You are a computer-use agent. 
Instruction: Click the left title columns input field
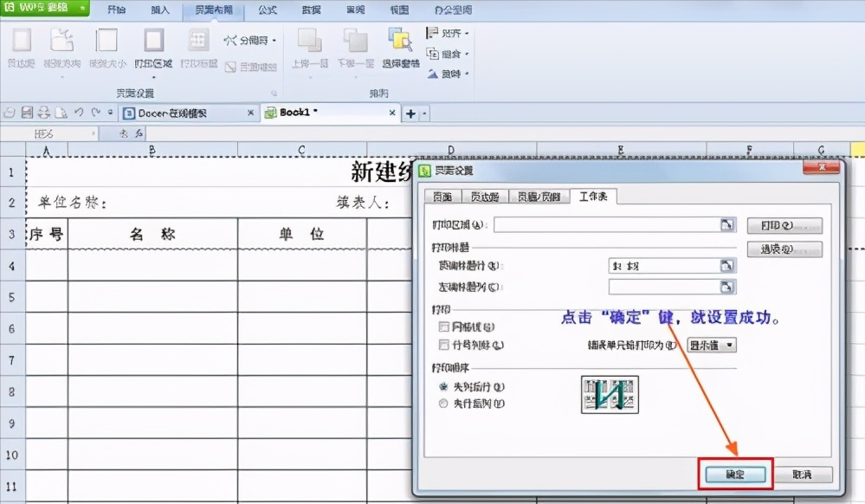click(x=665, y=287)
